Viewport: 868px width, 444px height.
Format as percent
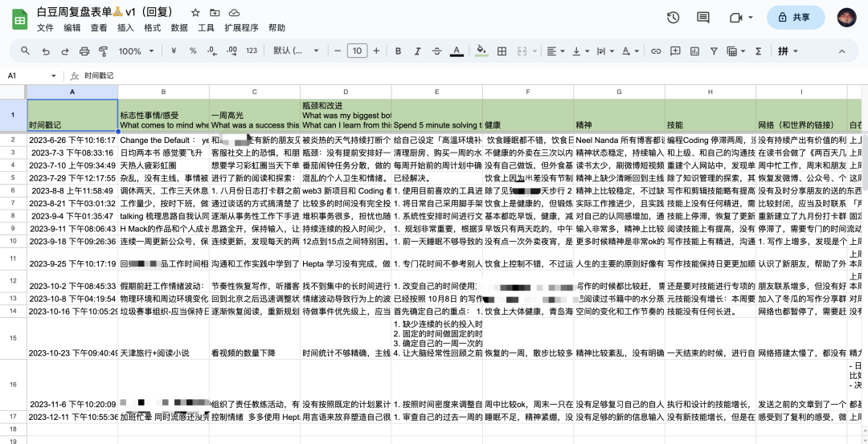[x=193, y=51]
